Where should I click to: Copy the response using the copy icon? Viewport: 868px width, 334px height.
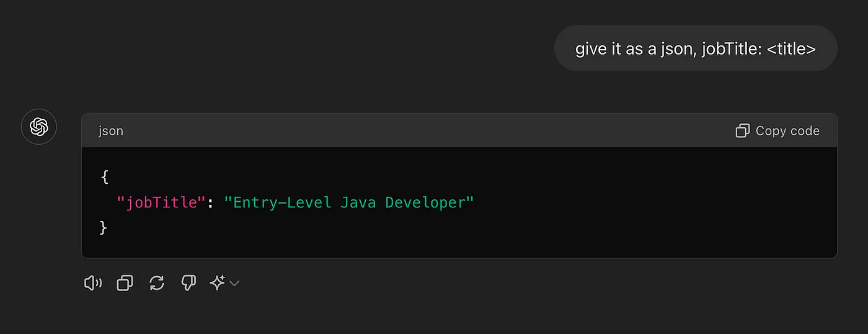(125, 283)
